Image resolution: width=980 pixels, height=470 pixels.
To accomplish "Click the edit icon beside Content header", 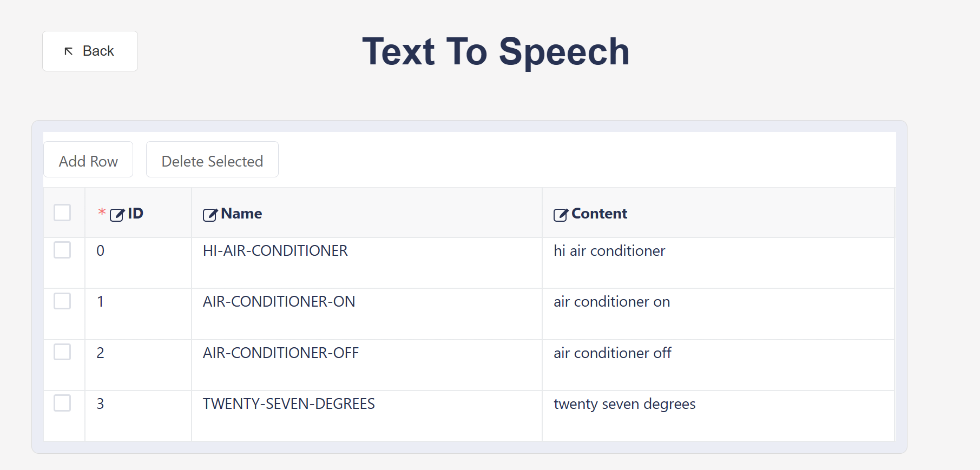I will 561,215.
